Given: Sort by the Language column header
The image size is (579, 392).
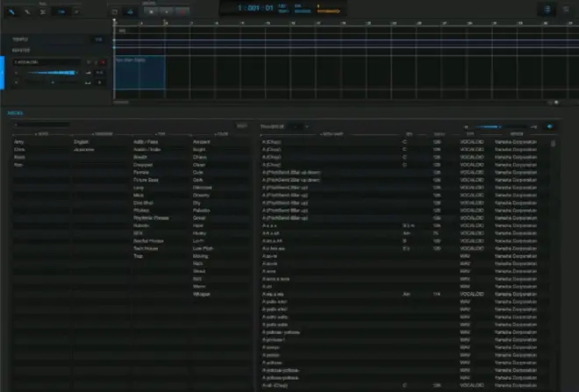Looking at the screenshot, I should pos(103,134).
